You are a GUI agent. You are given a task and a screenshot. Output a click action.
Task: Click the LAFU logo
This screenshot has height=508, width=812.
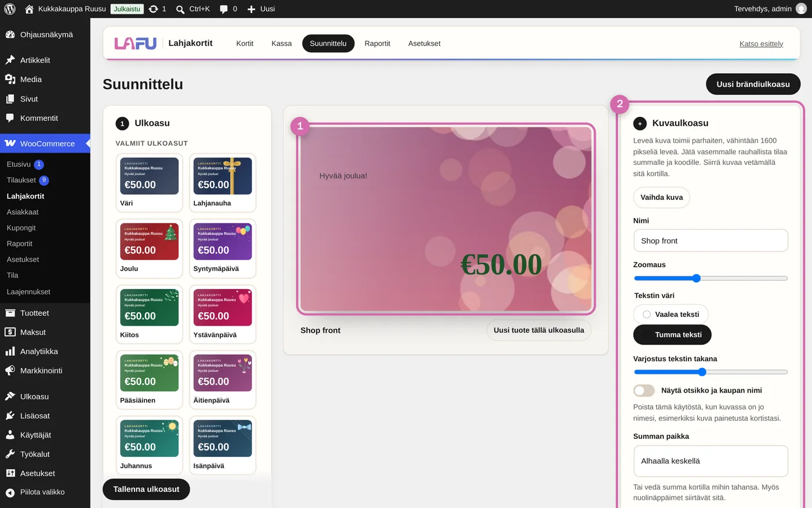[x=136, y=44]
